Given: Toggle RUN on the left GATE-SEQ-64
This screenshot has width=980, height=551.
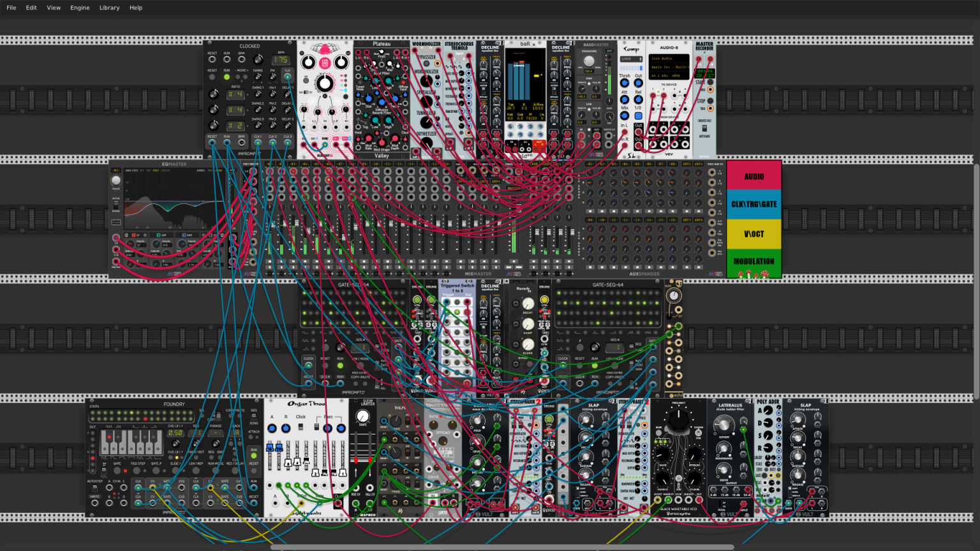Looking at the screenshot, I should (x=340, y=367).
